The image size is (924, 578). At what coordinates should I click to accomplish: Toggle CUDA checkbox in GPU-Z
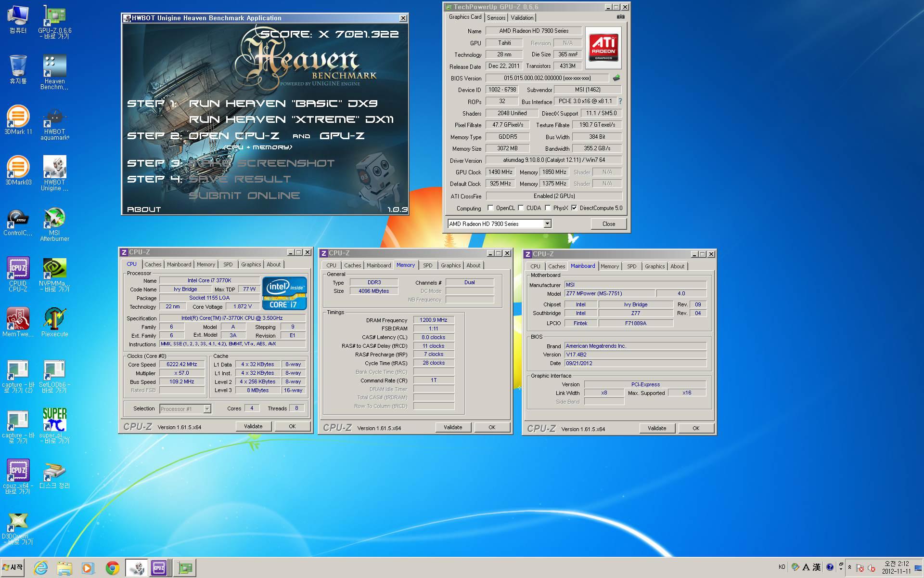(x=521, y=208)
